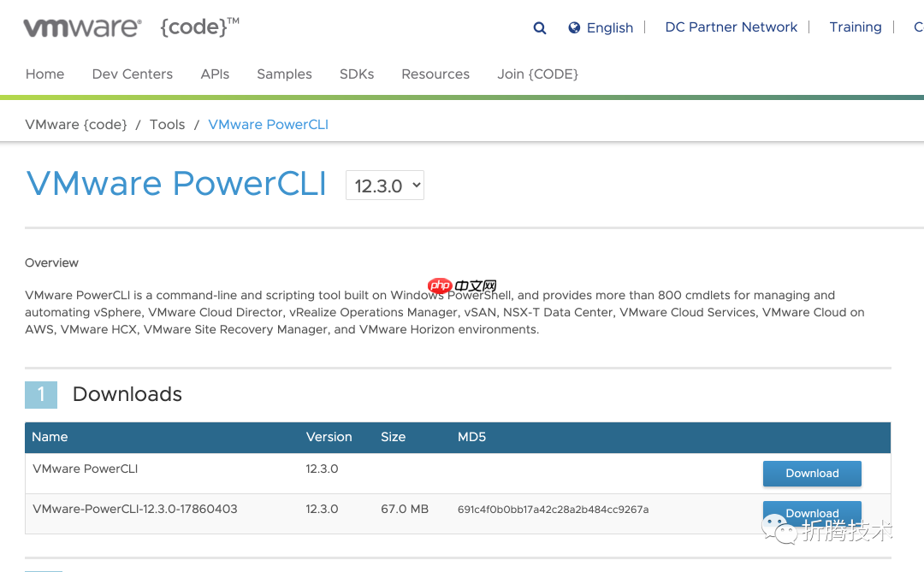Download VMware PowerCLI 12.3.0
The width and height of the screenshot is (924, 572).
pos(811,473)
